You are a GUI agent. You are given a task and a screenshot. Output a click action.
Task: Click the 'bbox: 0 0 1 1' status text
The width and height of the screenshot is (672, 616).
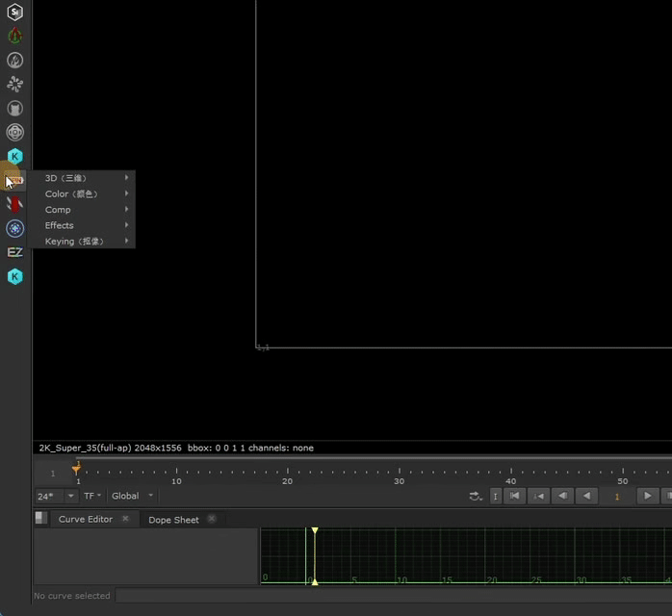click(217, 449)
